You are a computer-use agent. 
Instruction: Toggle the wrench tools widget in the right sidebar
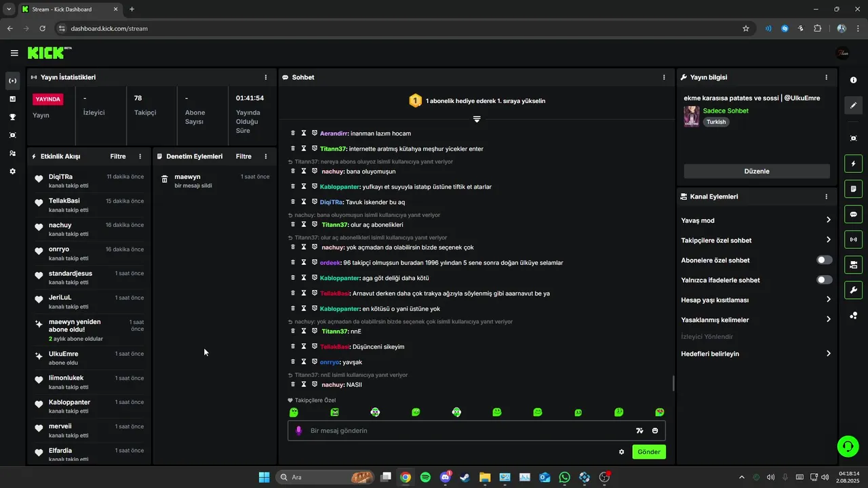pos(853,290)
